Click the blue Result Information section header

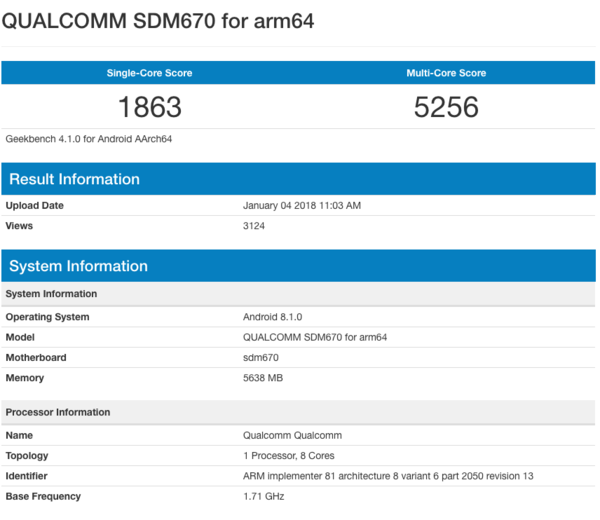[298, 179]
